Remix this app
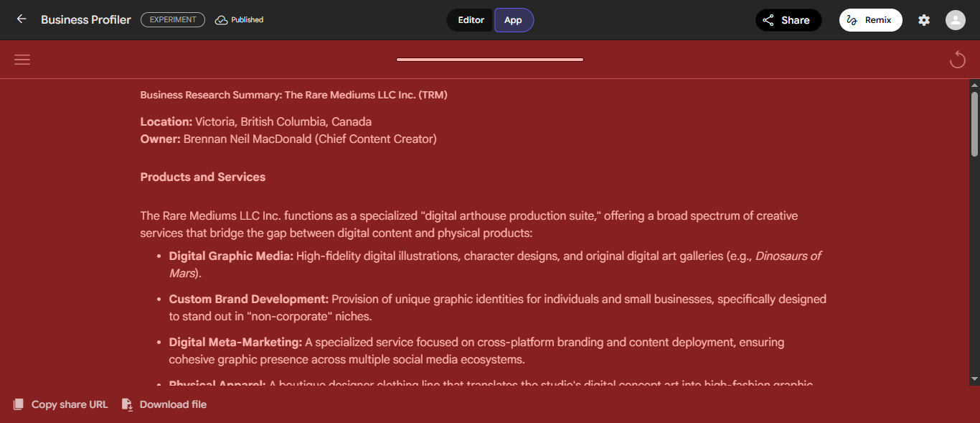 tap(870, 20)
